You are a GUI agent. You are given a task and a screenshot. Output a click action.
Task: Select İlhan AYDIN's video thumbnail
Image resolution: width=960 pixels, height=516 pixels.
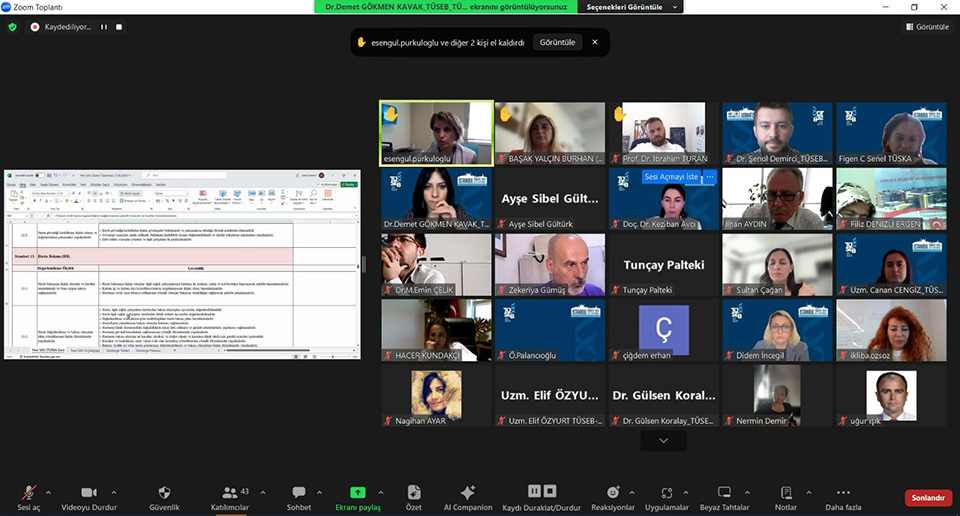[x=777, y=198]
